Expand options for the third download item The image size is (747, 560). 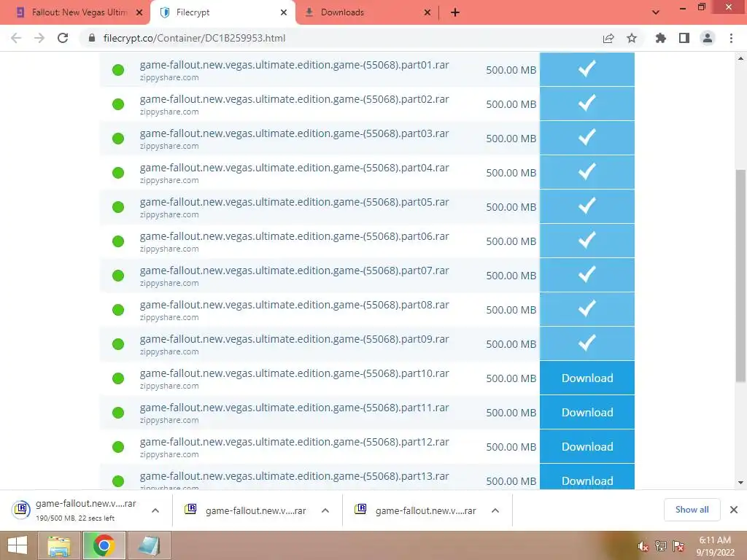point(495,510)
